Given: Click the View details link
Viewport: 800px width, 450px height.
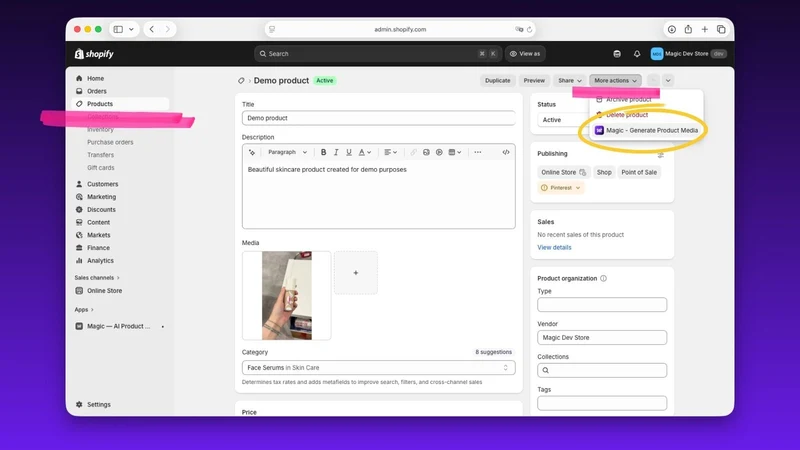Looking at the screenshot, I should click(x=554, y=247).
